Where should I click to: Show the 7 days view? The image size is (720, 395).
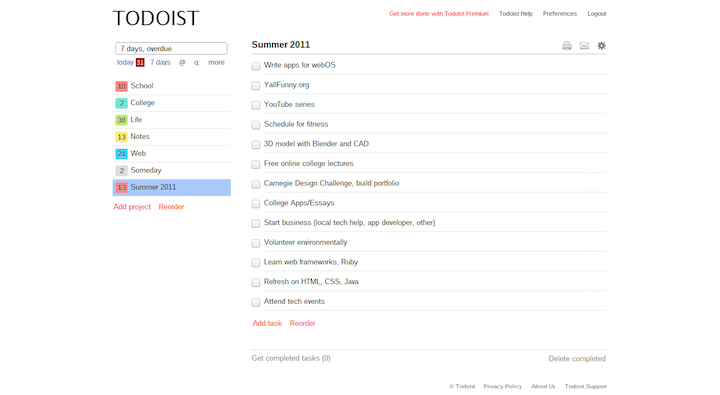coord(160,62)
